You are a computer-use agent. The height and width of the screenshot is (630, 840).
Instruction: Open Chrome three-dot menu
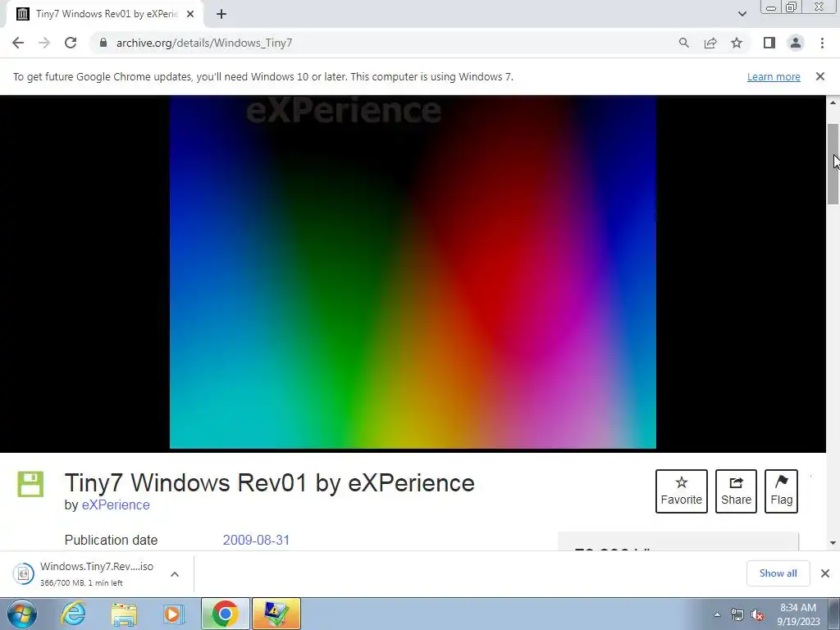[822, 43]
